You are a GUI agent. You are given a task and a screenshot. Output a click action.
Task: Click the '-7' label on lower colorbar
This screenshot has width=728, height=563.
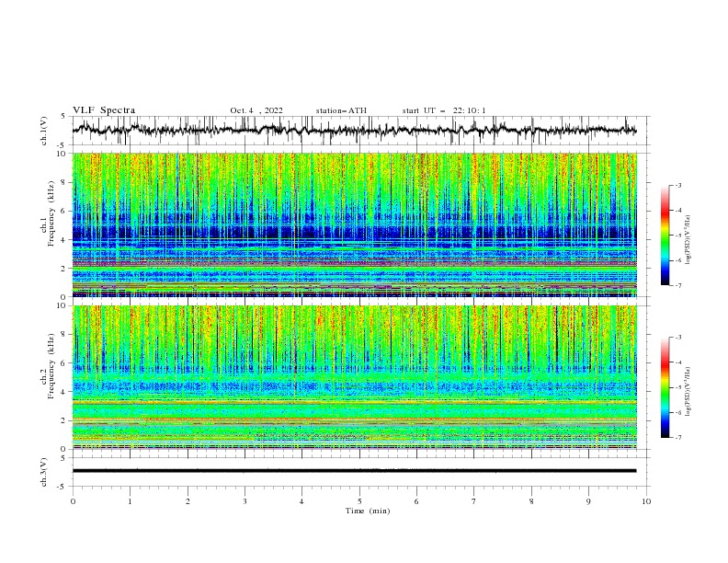click(x=677, y=438)
